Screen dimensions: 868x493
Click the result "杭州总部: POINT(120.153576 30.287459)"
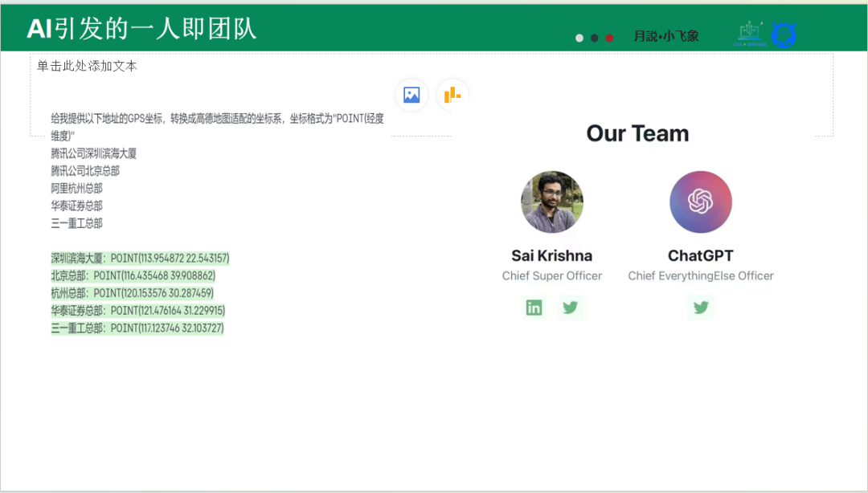[x=133, y=293]
